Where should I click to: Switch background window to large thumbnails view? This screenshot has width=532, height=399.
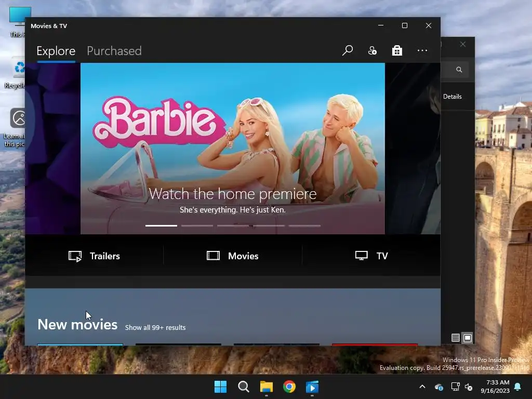pos(468,338)
